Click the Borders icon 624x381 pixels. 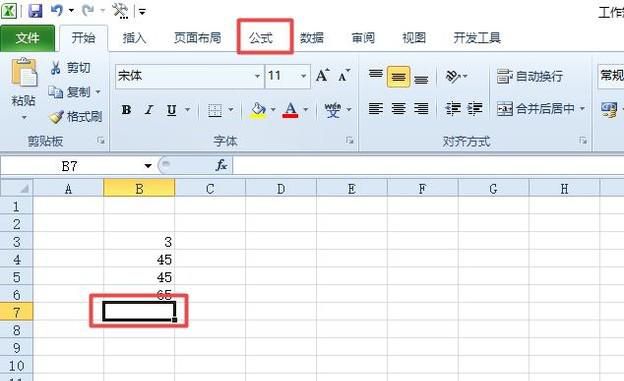point(215,110)
